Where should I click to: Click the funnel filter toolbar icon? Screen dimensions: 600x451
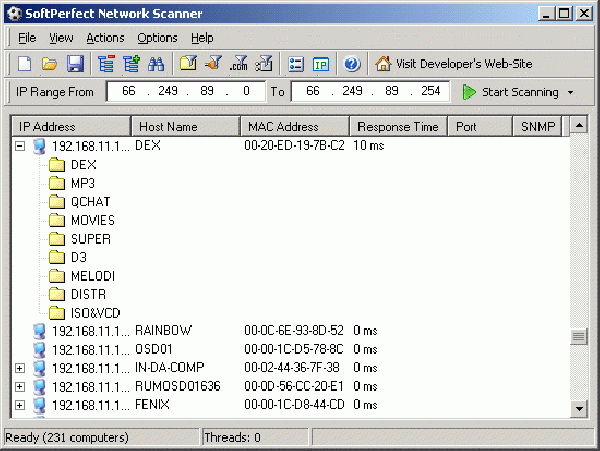[213, 64]
